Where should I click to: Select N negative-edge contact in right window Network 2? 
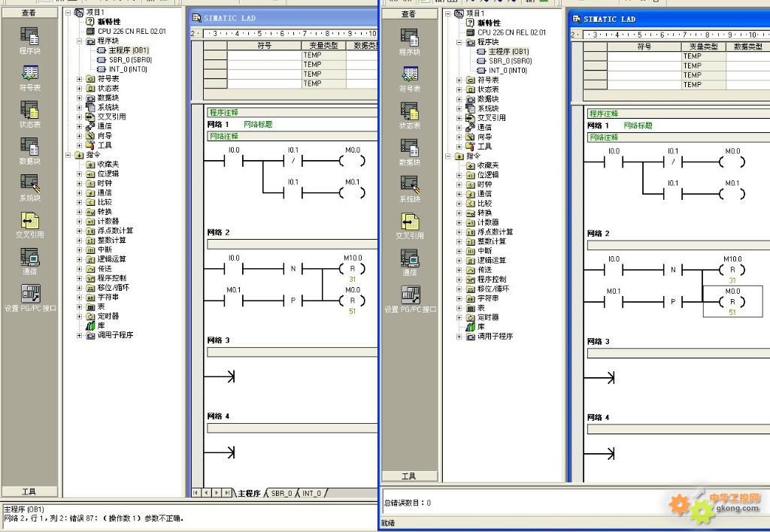673,270
